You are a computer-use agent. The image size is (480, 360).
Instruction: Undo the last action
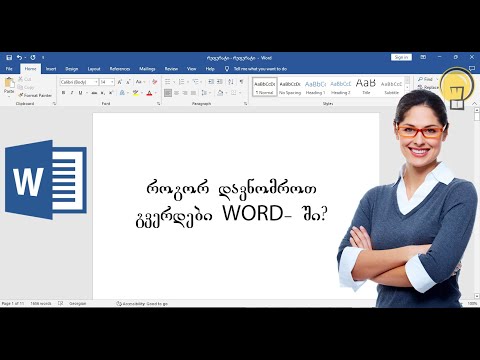click(19, 57)
